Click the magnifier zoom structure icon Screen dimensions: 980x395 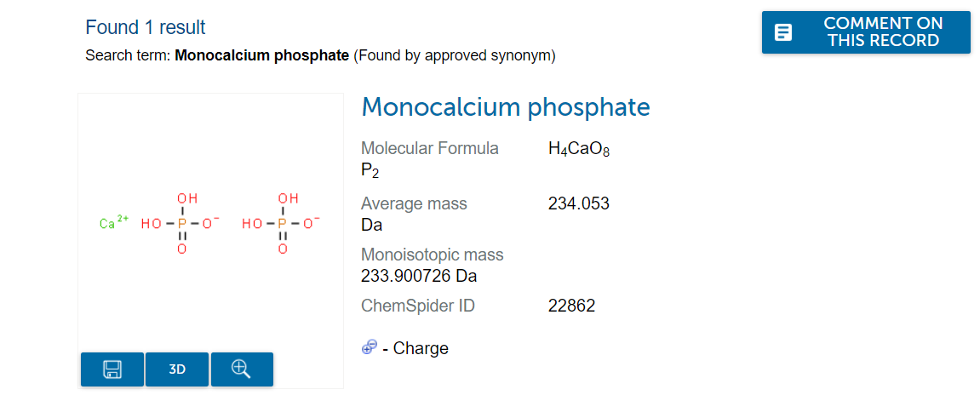coord(242,369)
